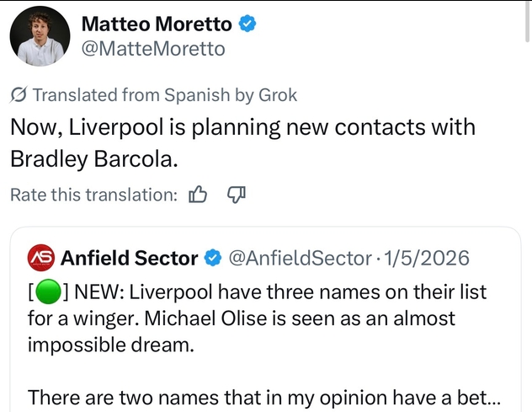Open Liverpool planning Barcola tweet text
Viewport: 532px width, 412px height.
pyautogui.click(x=242, y=142)
